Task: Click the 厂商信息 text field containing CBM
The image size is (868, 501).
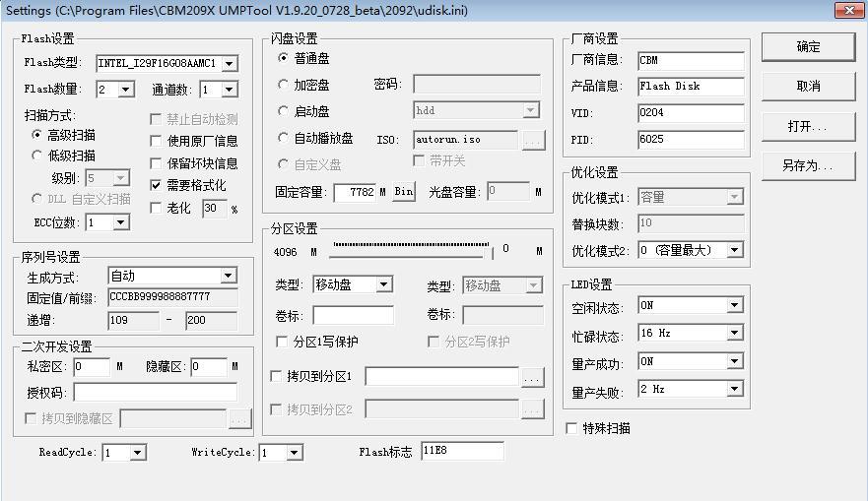Action: [x=690, y=61]
